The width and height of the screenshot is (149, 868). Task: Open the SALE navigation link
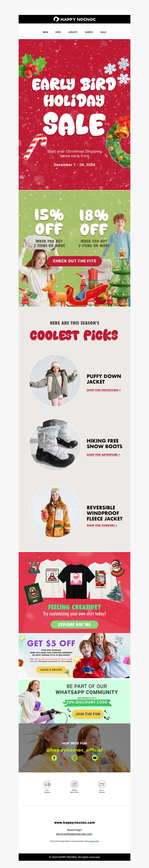coord(103,32)
